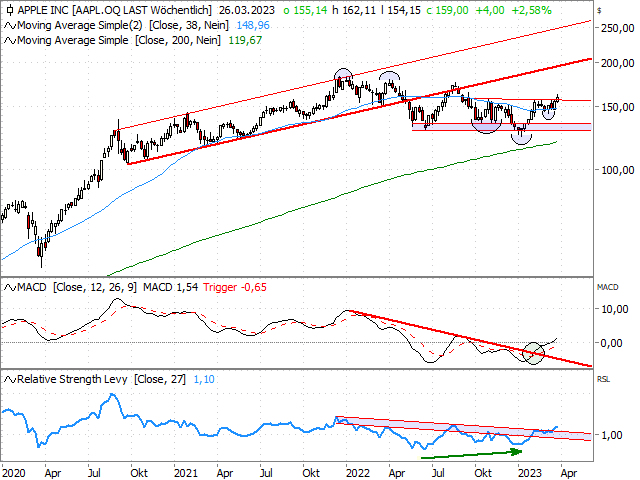Click the MACD axis title at right
The height and width of the screenshot is (480, 640).
pos(607,287)
